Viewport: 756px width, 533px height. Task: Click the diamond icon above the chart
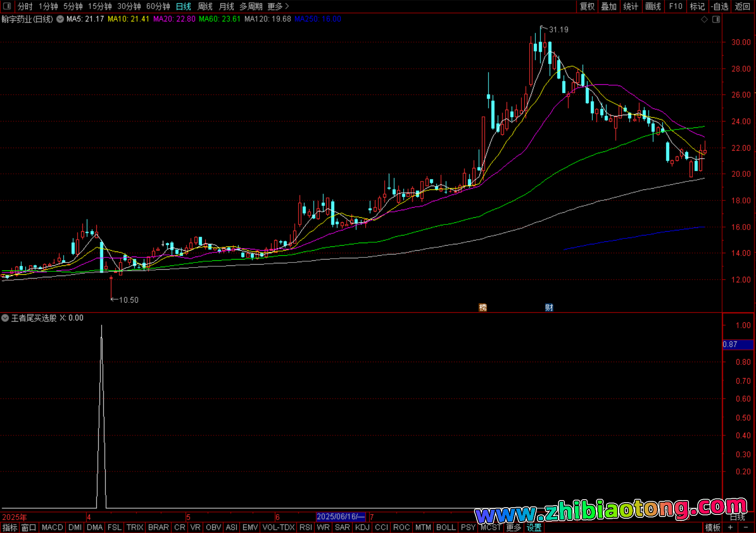[704, 19]
